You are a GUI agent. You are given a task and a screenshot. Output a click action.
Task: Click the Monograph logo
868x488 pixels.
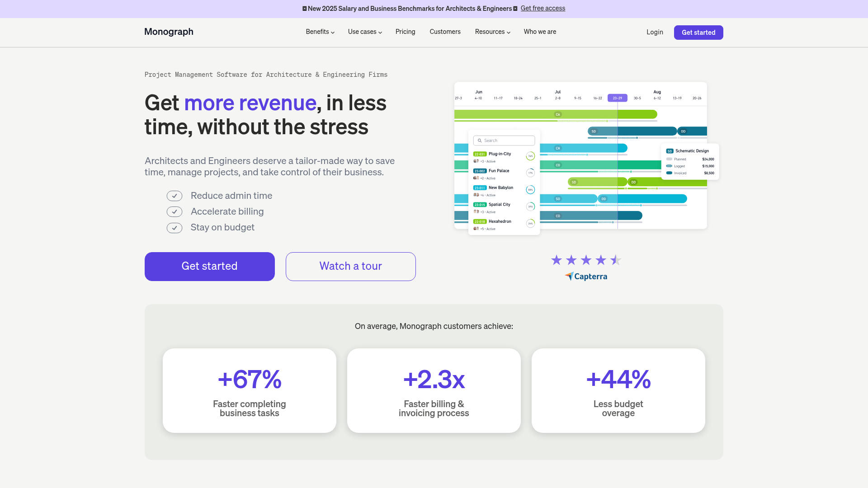tap(168, 32)
